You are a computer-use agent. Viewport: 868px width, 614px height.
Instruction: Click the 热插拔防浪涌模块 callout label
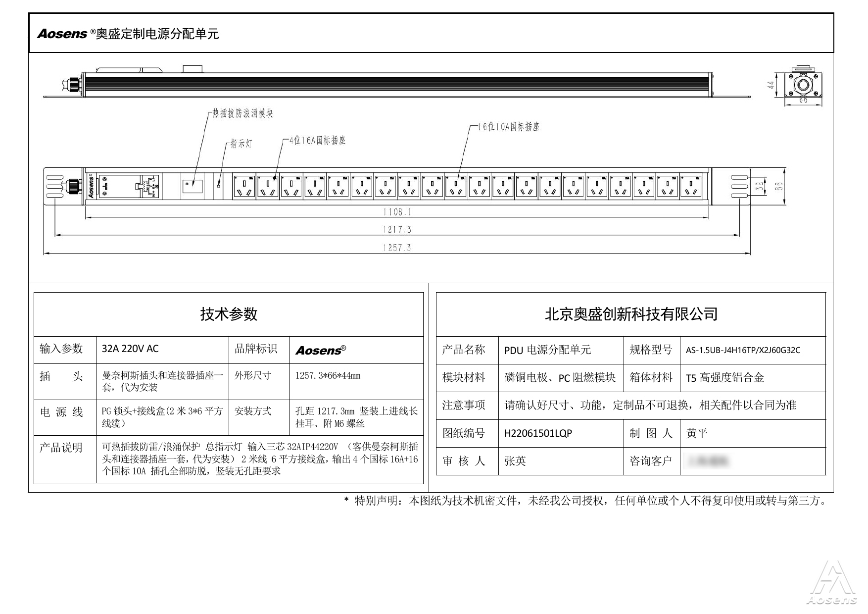(x=242, y=113)
